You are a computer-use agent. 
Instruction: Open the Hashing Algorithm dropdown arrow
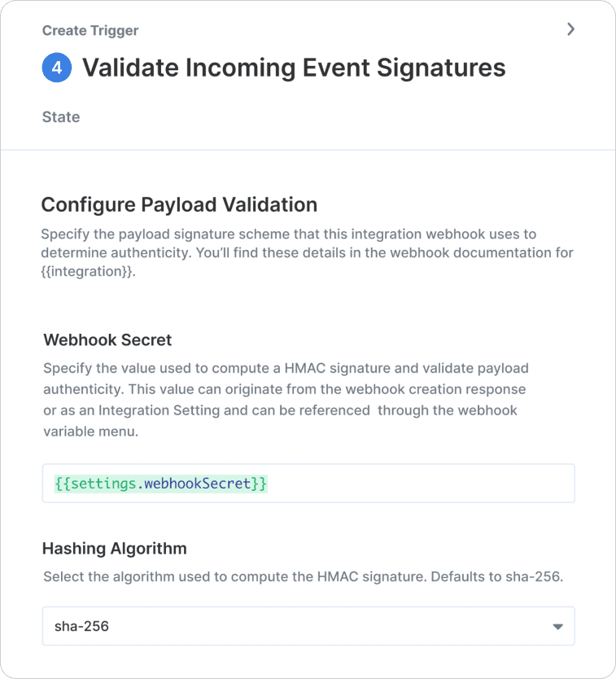tap(557, 627)
